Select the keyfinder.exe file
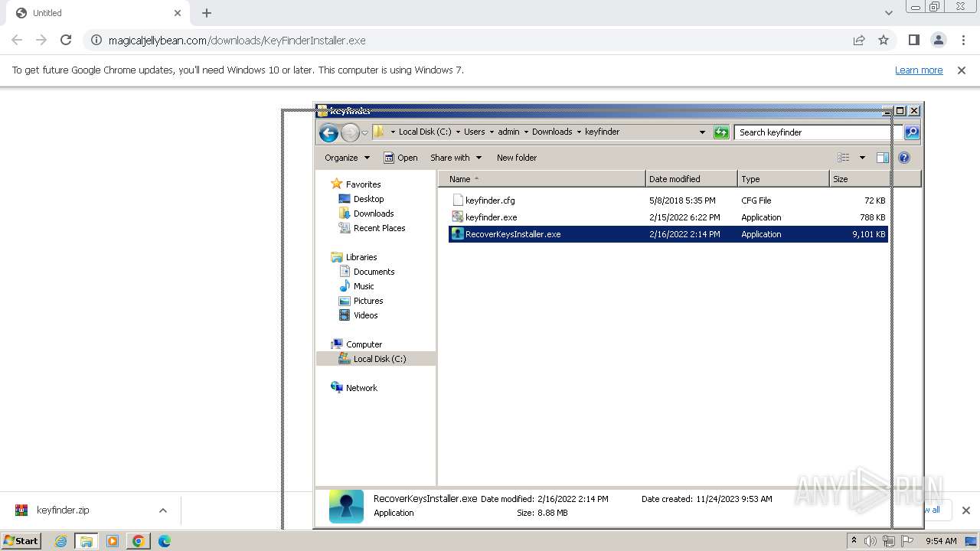This screenshot has width=980, height=551. (491, 217)
